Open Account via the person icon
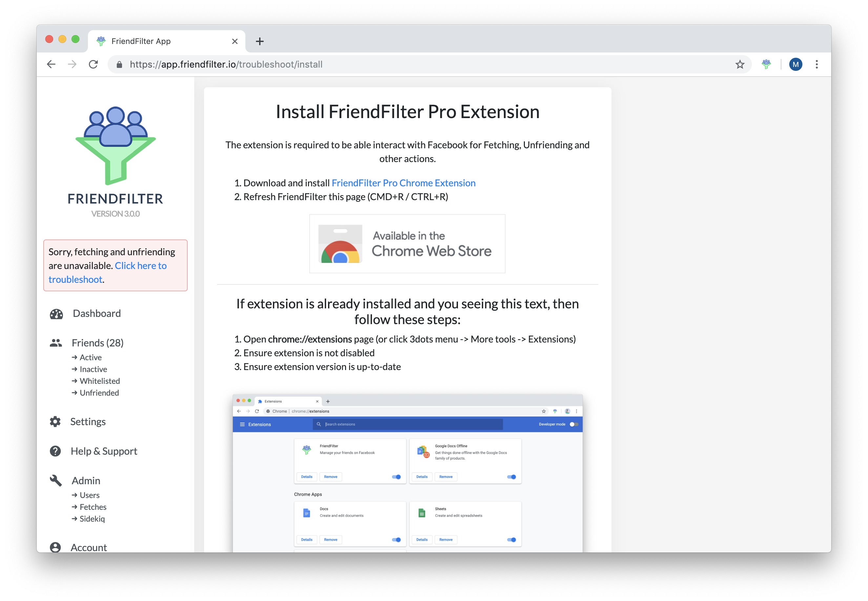This screenshot has width=868, height=601. pyautogui.click(x=55, y=547)
